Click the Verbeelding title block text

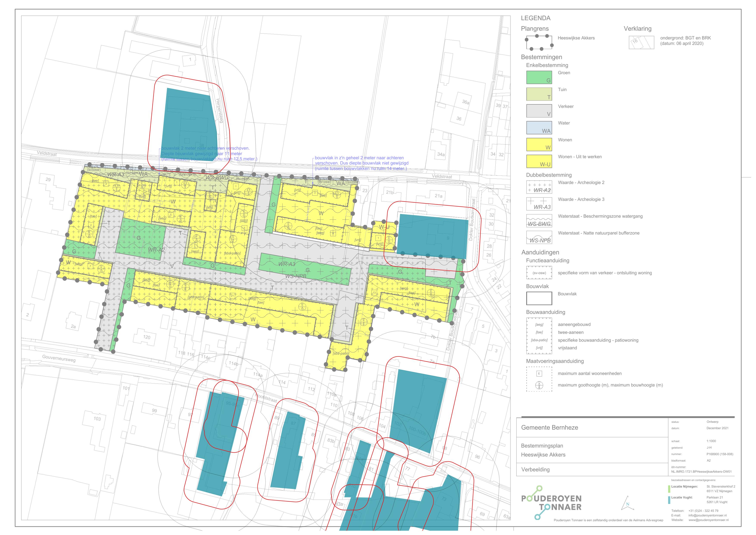pos(535,469)
